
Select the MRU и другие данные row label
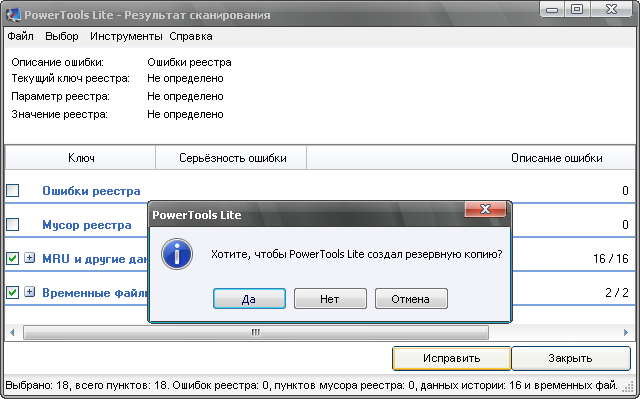click(95, 259)
